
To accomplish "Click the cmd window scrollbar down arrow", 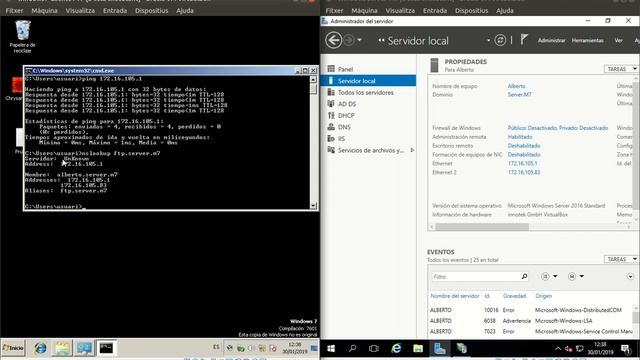I will (x=313, y=206).
